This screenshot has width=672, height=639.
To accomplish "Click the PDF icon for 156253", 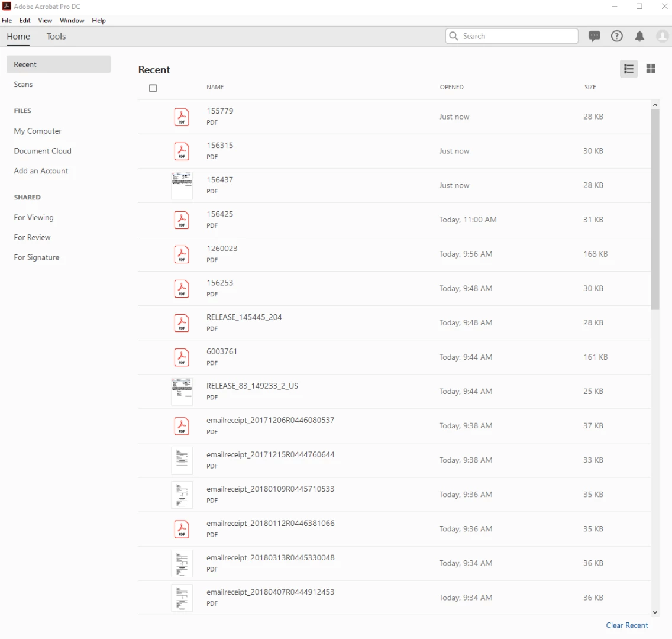I will [182, 288].
